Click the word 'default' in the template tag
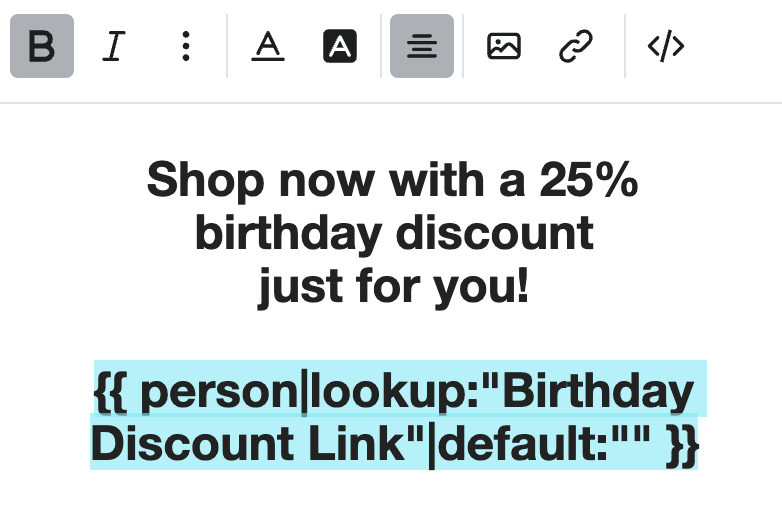The height and width of the screenshot is (525, 782). coord(522,444)
